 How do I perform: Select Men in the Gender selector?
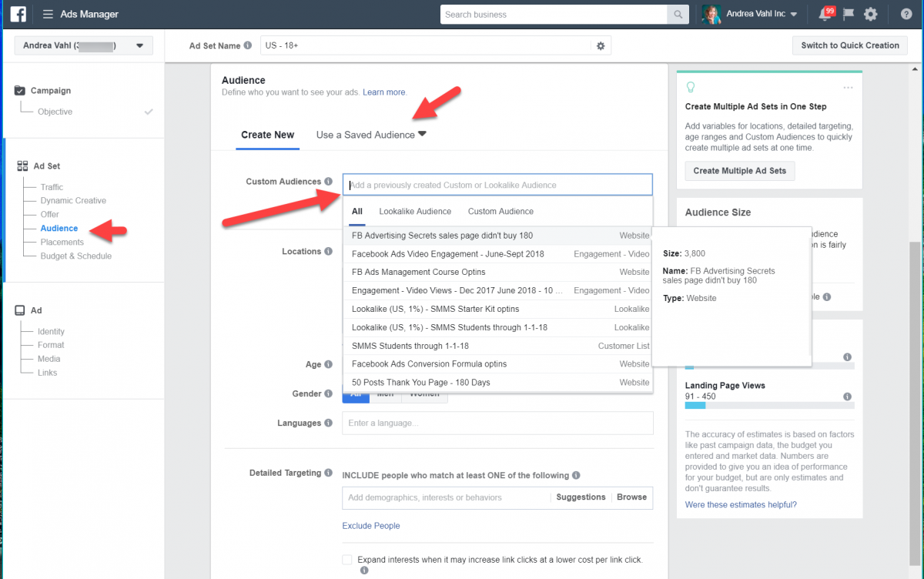click(x=385, y=393)
